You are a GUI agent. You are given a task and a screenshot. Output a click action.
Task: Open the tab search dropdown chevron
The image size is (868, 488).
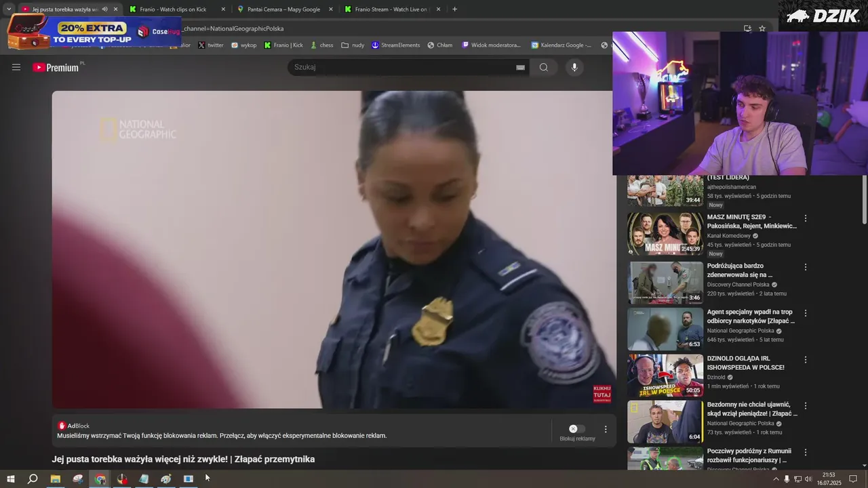click(9, 9)
